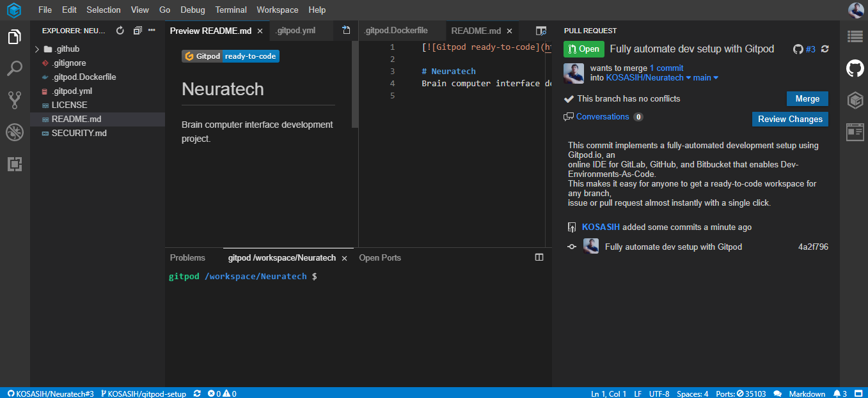Change Markdown language mode in status bar
Viewport: 868px width, 398px height.
(807, 394)
